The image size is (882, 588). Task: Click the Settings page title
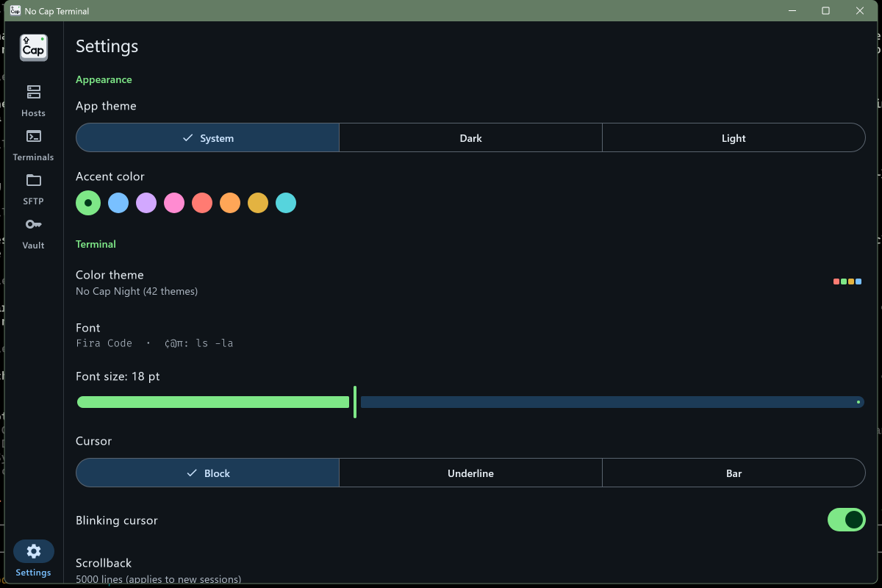107,46
